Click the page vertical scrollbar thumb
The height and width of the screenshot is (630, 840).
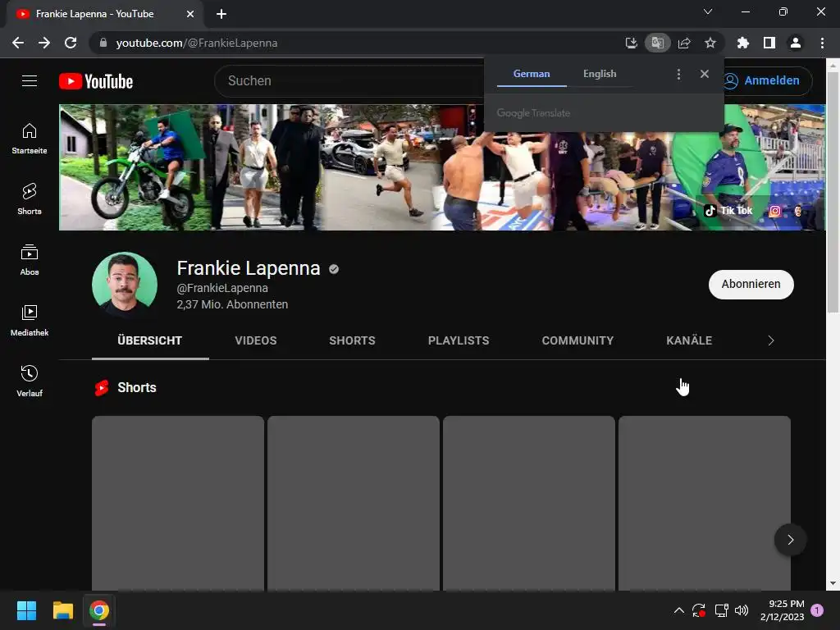pyautogui.click(x=833, y=191)
